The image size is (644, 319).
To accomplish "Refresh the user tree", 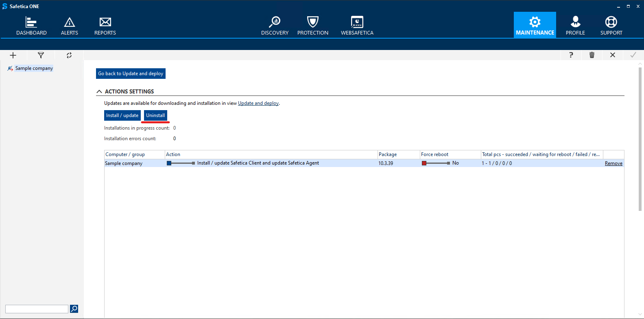I will pyautogui.click(x=69, y=55).
